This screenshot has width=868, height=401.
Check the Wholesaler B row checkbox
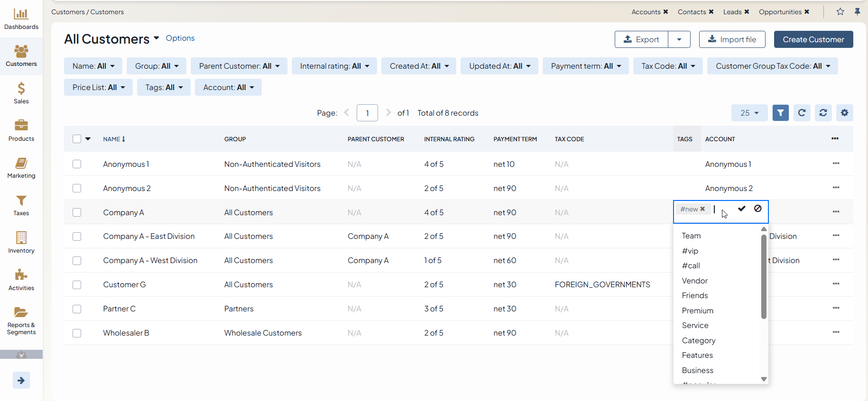[77, 333]
